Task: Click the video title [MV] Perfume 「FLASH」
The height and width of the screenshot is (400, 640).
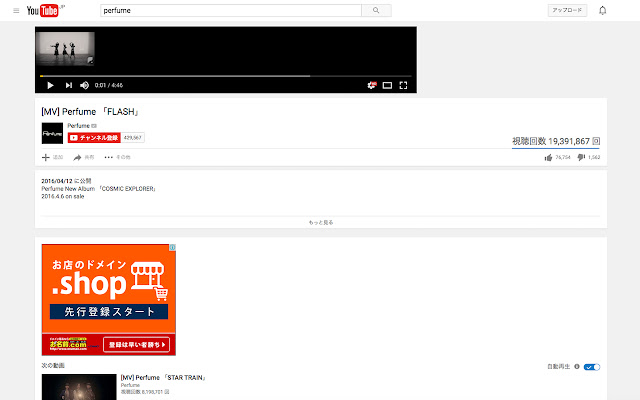Action: click(x=90, y=111)
